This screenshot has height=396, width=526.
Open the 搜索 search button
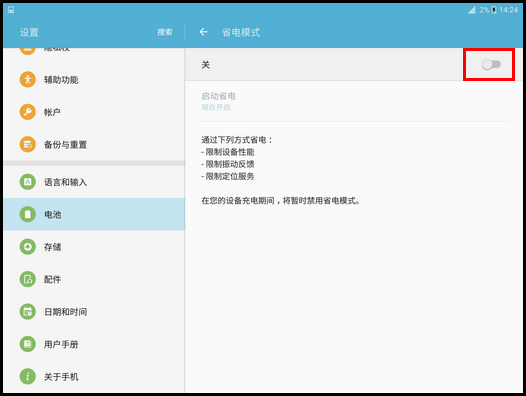(x=165, y=32)
